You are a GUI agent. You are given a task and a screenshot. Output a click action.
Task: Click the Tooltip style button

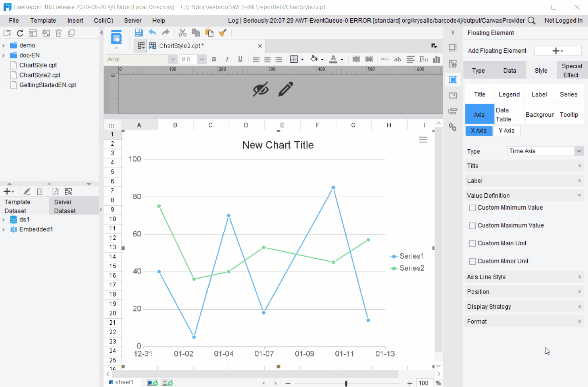[569, 115]
